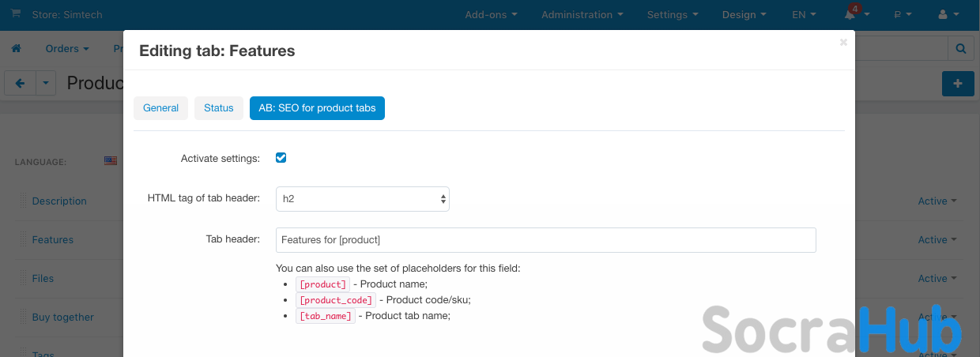Image resolution: width=980 pixels, height=357 pixels.
Task: Click the Features tab link in list
Action: point(52,240)
